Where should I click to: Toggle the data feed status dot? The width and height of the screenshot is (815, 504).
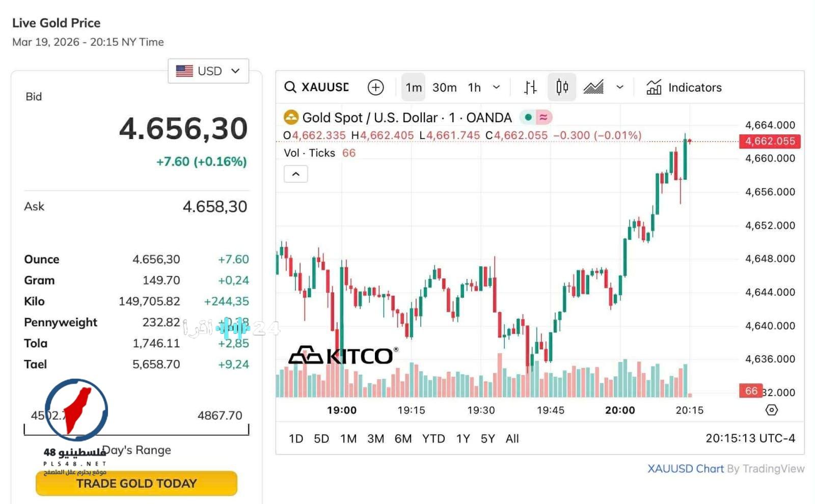[528, 117]
